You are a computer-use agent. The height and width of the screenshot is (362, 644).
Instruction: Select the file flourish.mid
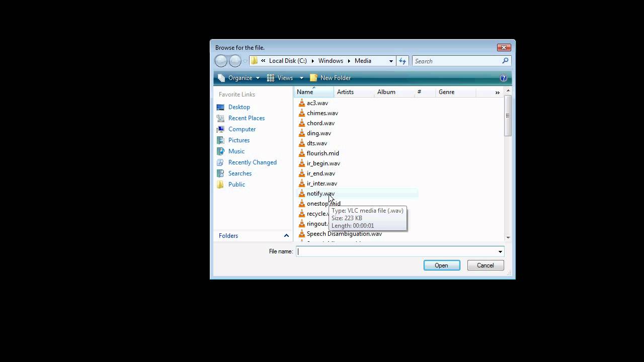click(323, 153)
